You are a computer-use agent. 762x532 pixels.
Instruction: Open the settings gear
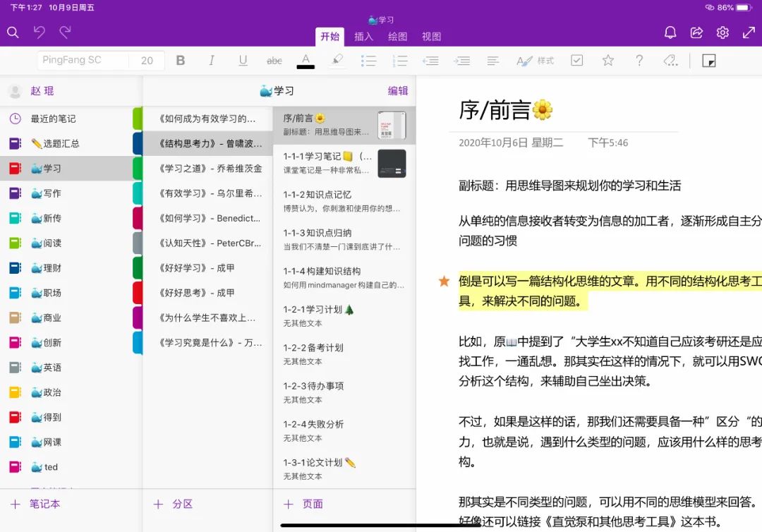[722, 32]
